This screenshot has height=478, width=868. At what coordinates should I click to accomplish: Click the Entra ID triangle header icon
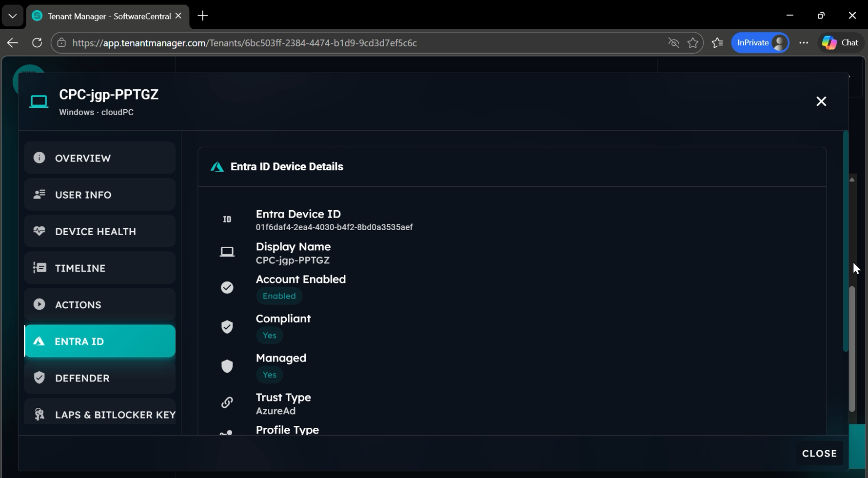(x=217, y=167)
